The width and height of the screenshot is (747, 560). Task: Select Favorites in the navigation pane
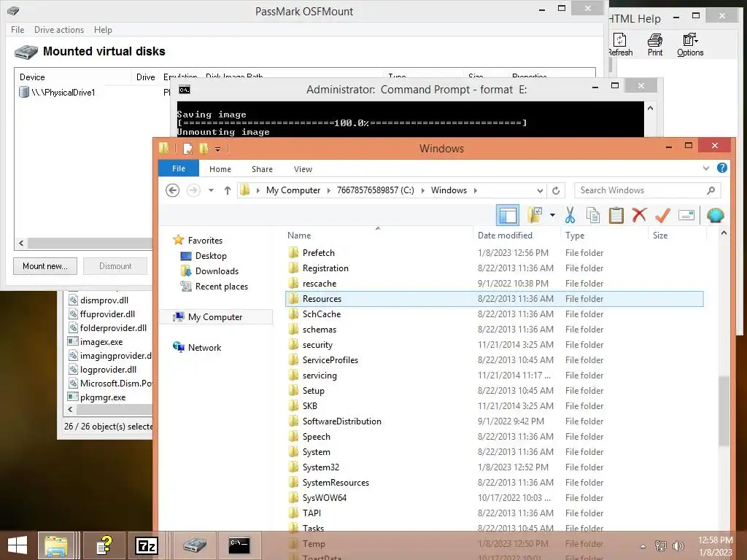tap(205, 241)
